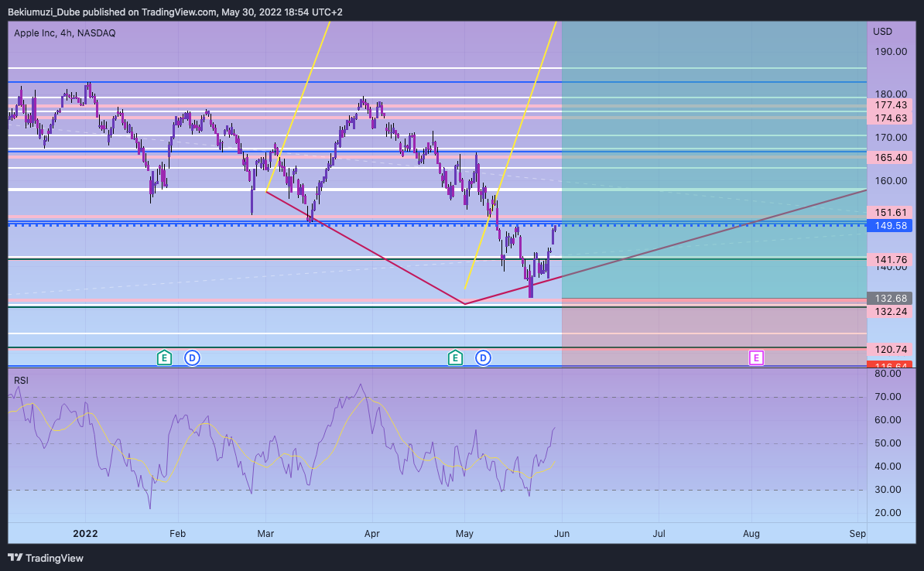Click the 190.00 price axis value
Screen dimensions: 924x571
click(891, 51)
